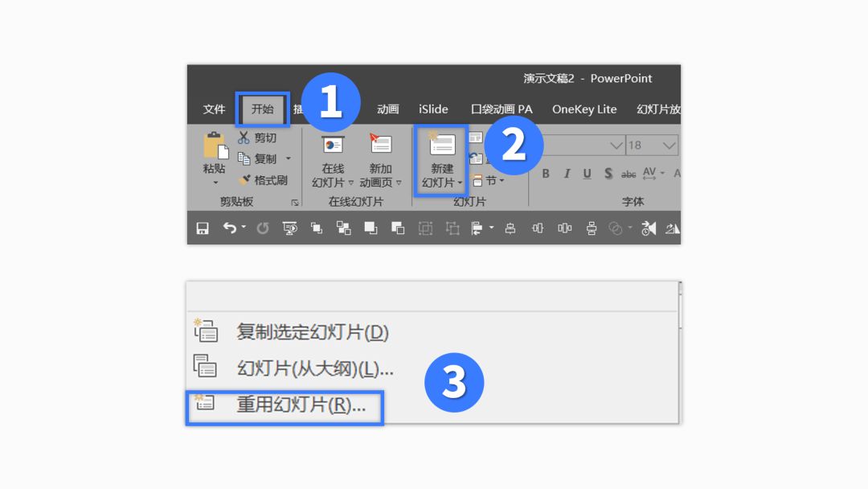
Task: Click the Group objects icon
Action: coord(425,228)
